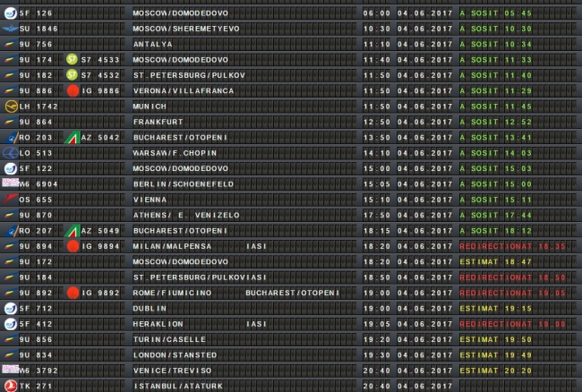Select the ANTALYA destination text
The height and width of the screenshot is (392, 582).
pos(152,44)
